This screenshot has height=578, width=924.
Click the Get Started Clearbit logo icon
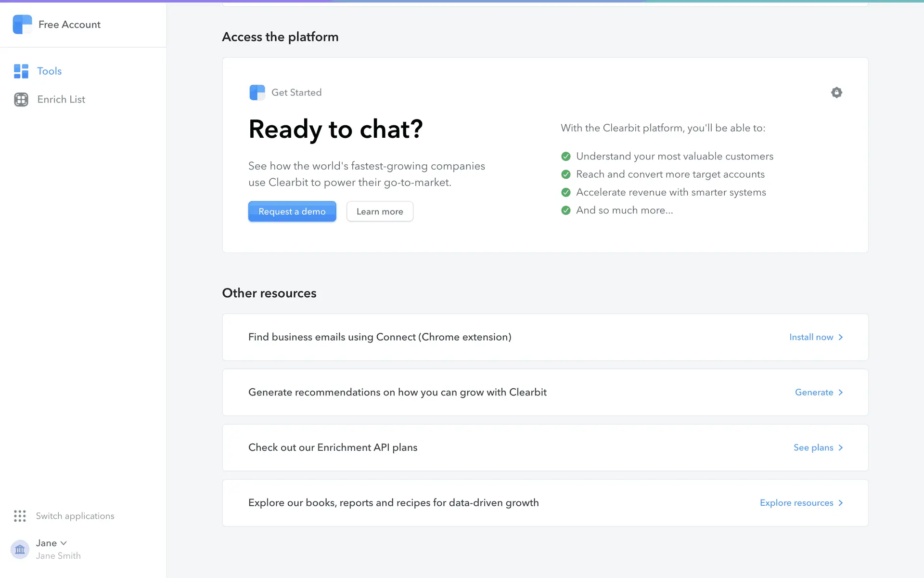pyautogui.click(x=257, y=92)
